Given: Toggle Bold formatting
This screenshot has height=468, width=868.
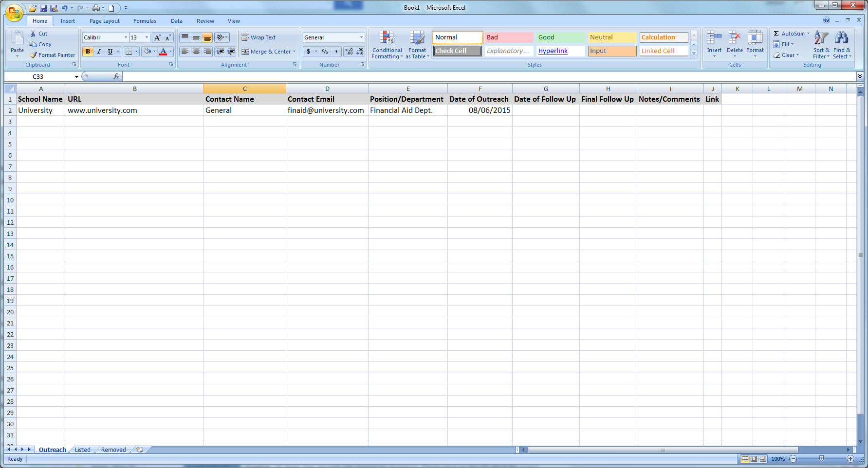Looking at the screenshot, I should 88,52.
